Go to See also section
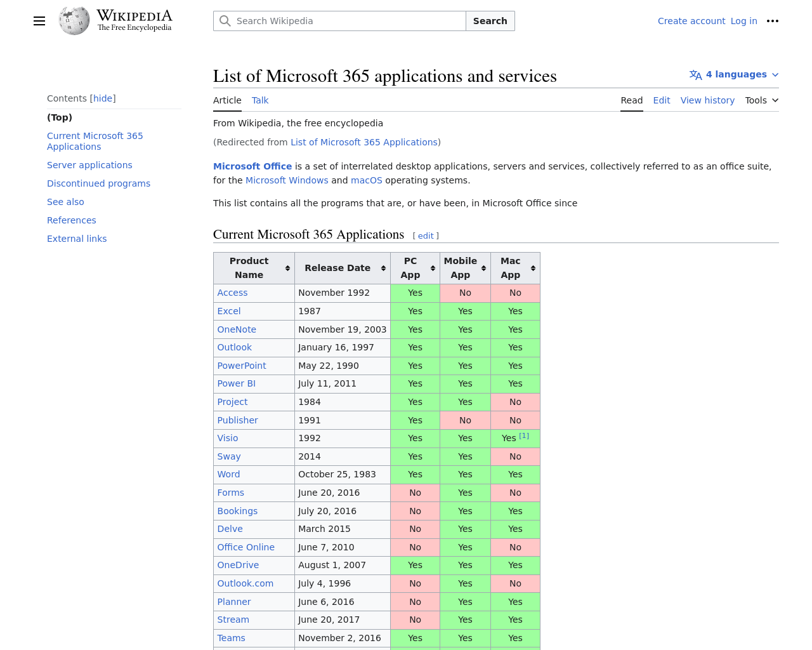Screen dimensions: 812x650 tap(65, 202)
